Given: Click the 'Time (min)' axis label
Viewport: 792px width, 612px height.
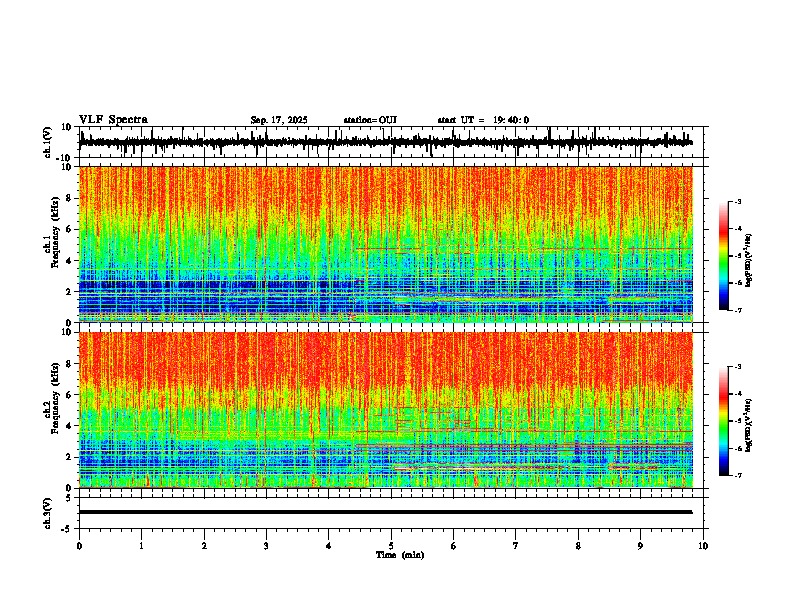Looking at the screenshot, I should [400, 555].
